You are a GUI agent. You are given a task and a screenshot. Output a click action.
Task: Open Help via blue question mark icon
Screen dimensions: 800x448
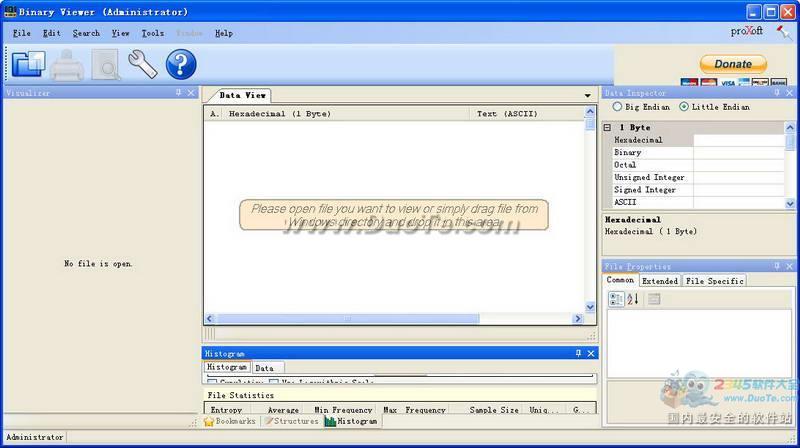(181, 64)
